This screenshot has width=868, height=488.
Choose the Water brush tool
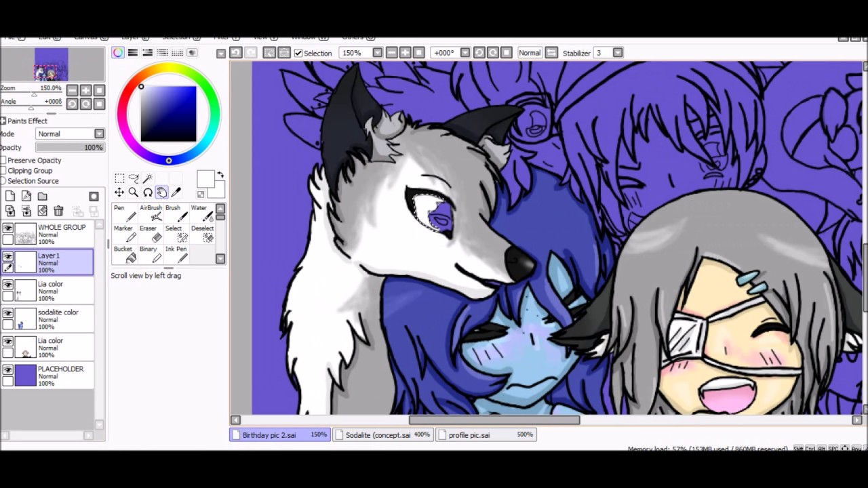coord(202,213)
